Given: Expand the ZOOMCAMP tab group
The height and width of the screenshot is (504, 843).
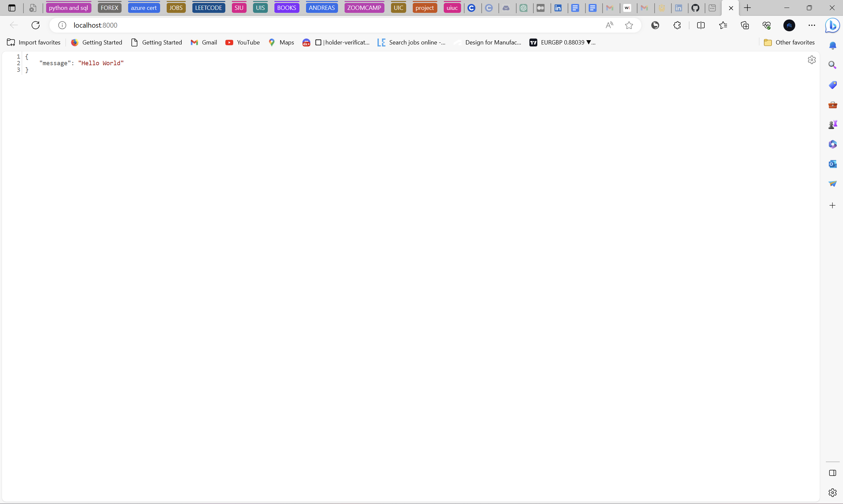Looking at the screenshot, I should tap(364, 8).
